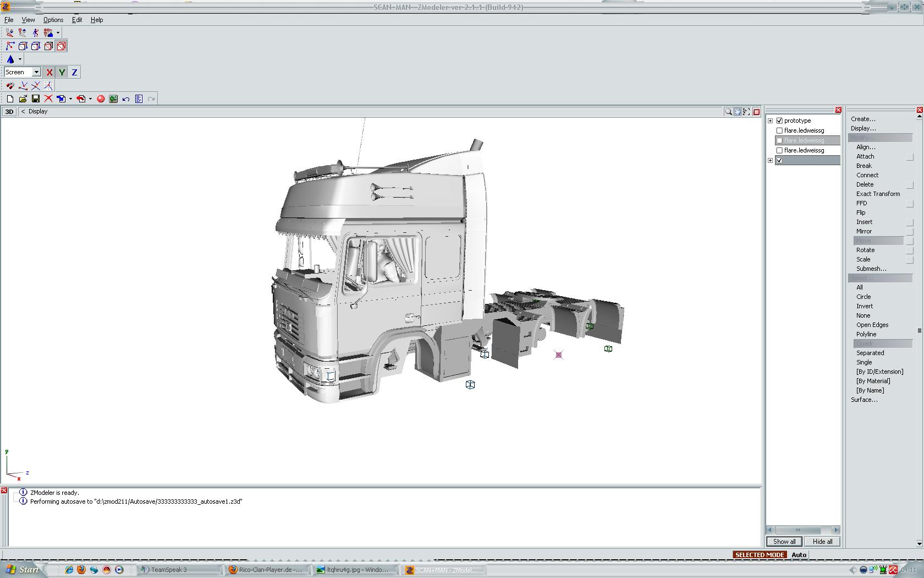Open the Options menu
Viewport: 924px width, 578px height.
click(53, 20)
